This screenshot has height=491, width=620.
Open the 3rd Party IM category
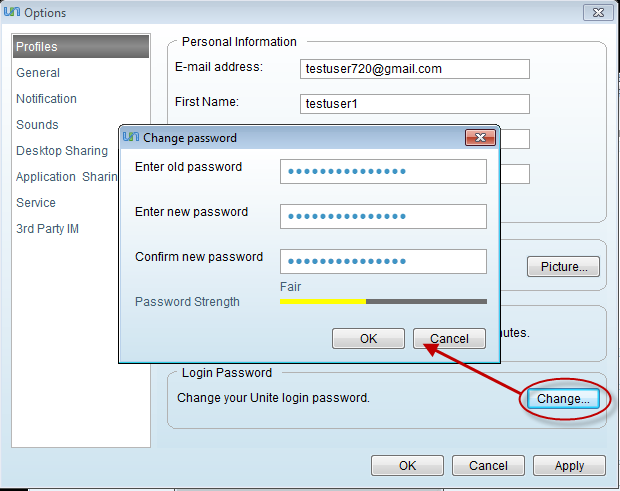(x=47, y=229)
